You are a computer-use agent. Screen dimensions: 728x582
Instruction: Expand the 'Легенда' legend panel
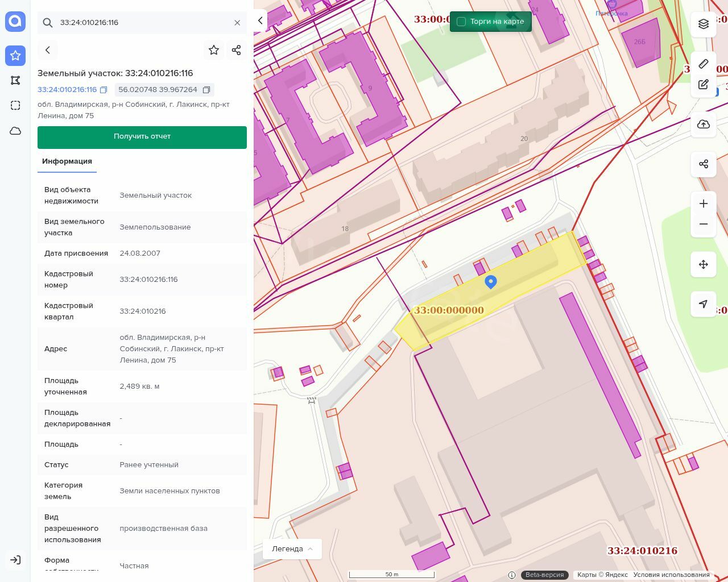click(292, 549)
